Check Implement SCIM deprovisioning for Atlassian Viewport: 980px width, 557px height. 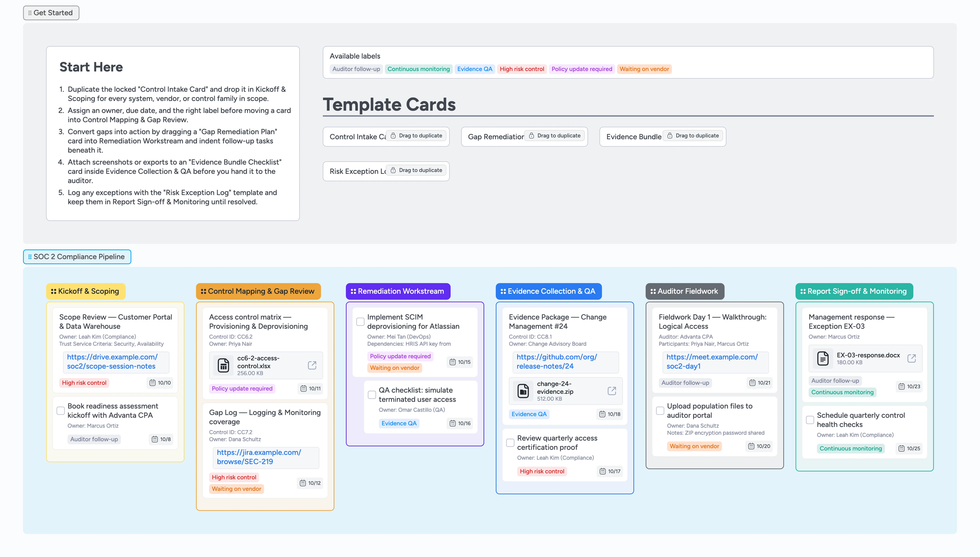[360, 322]
